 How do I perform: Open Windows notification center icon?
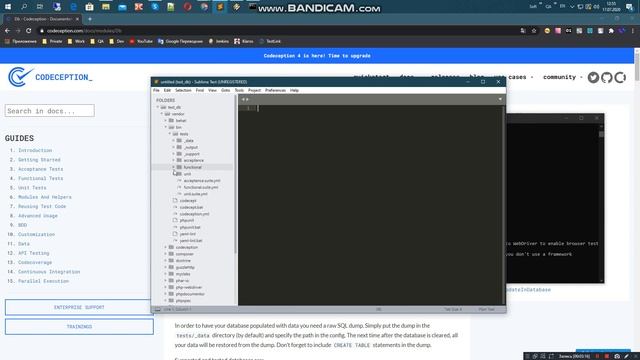click(629, 7)
